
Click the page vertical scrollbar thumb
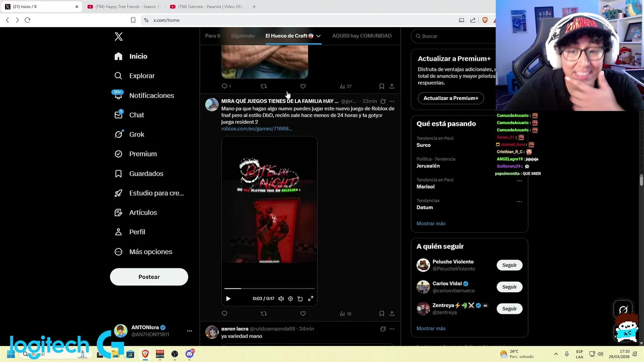tap(641, 180)
